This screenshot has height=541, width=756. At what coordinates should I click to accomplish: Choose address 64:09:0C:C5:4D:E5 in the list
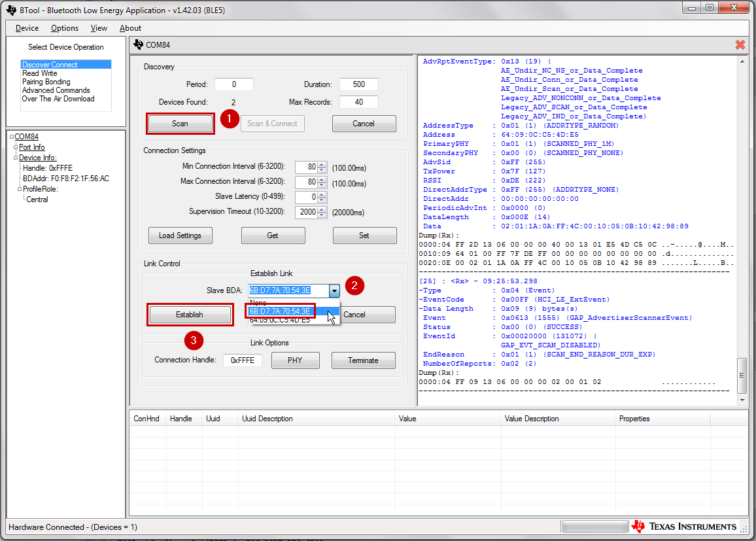pyautogui.click(x=280, y=320)
